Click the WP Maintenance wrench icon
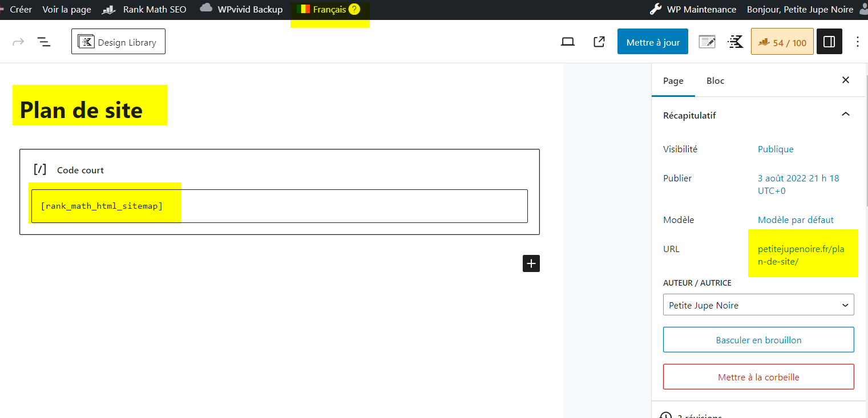This screenshot has height=418, width=868. click(656, 10)
